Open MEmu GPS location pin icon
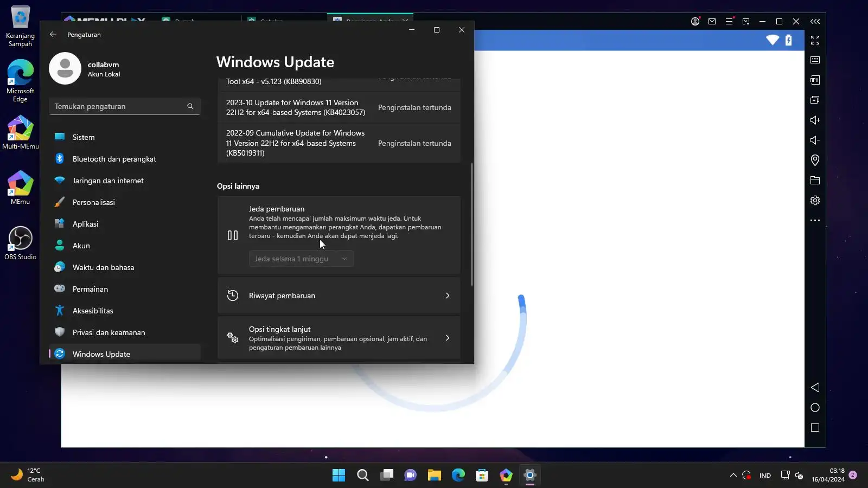This screenshot has width=868, height=488. click(815, 160)
